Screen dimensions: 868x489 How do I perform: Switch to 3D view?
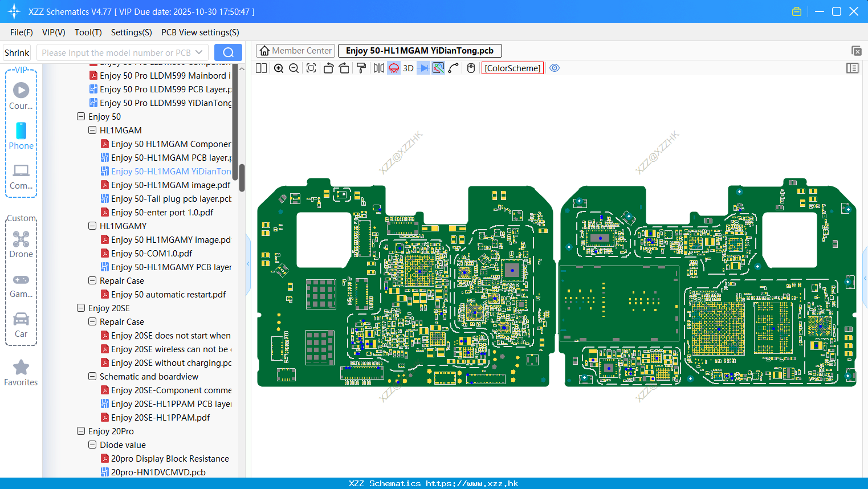coord(408,68)
